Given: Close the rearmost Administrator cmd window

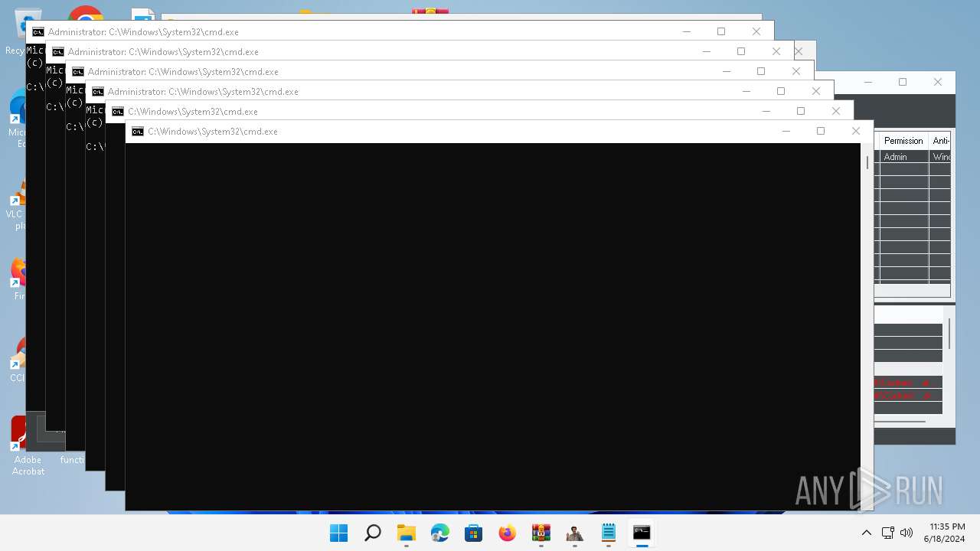Looking at the screenshot, I should pos(756,31).
